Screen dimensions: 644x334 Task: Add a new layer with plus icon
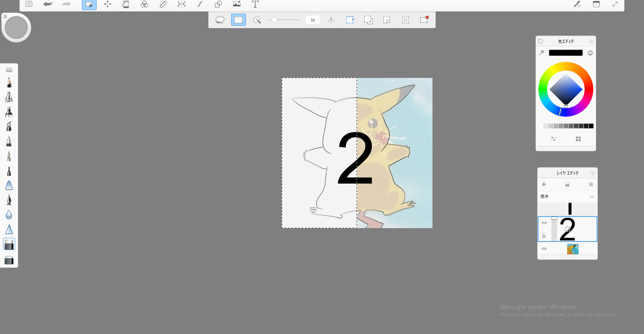pyautogui.click(x=544, y=184)
